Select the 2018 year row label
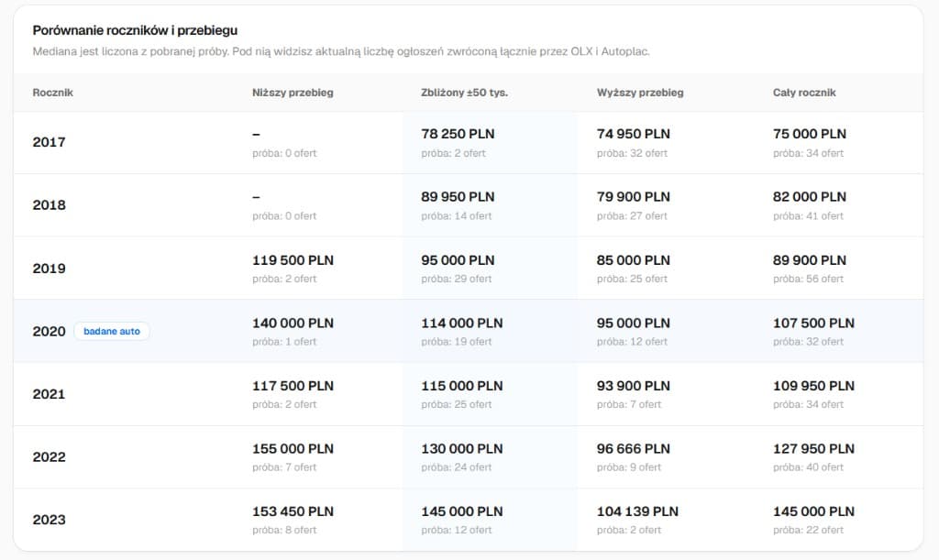The width and height of the screenshot is (939, 560). (x=49, y=204)
